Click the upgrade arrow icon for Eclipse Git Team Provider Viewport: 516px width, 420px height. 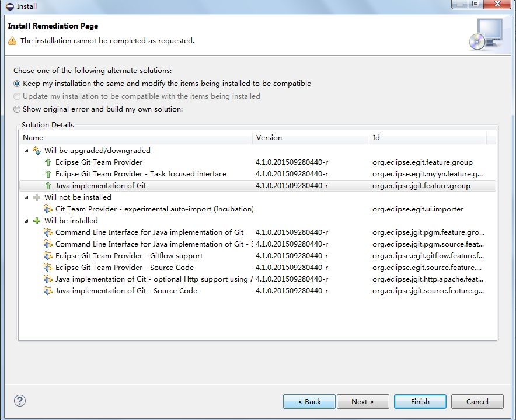(x=48, y=162)
